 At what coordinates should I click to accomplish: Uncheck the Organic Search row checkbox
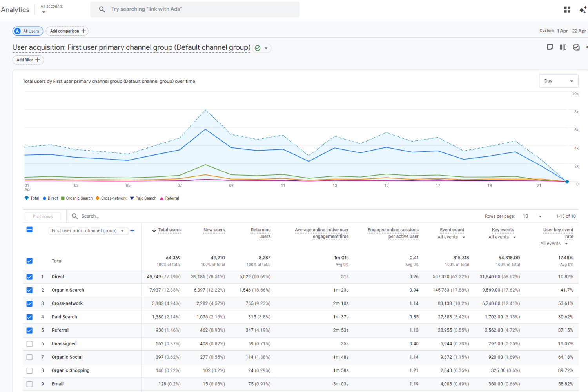[x=29, y=290]
